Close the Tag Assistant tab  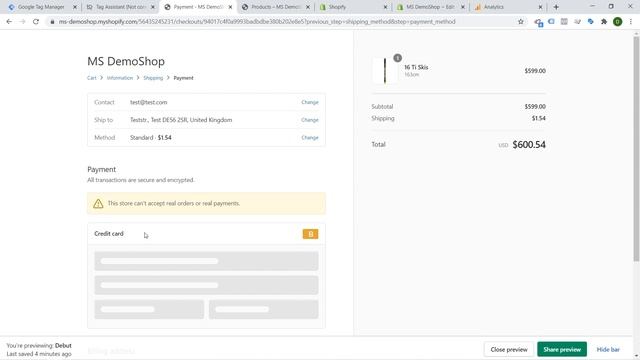pyautogui.click(x=153, y=7)
